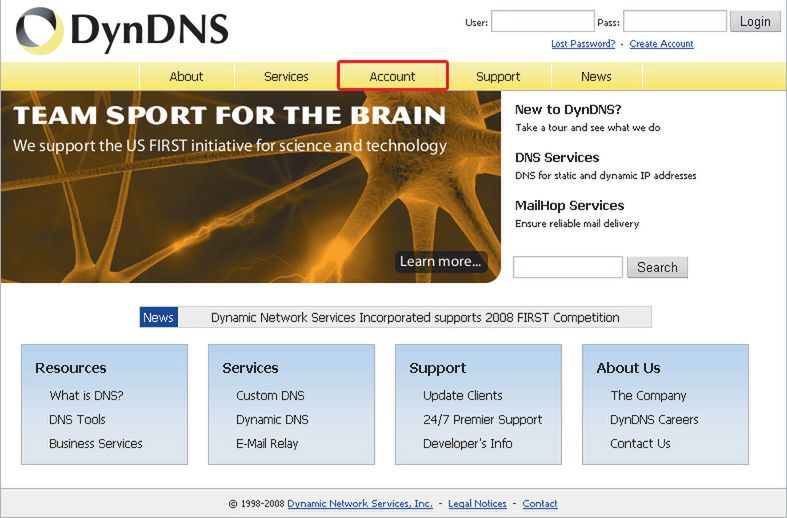This screenshot has width=787, height=518.
Task: Open the Services navigation tab
Action: 286,76
